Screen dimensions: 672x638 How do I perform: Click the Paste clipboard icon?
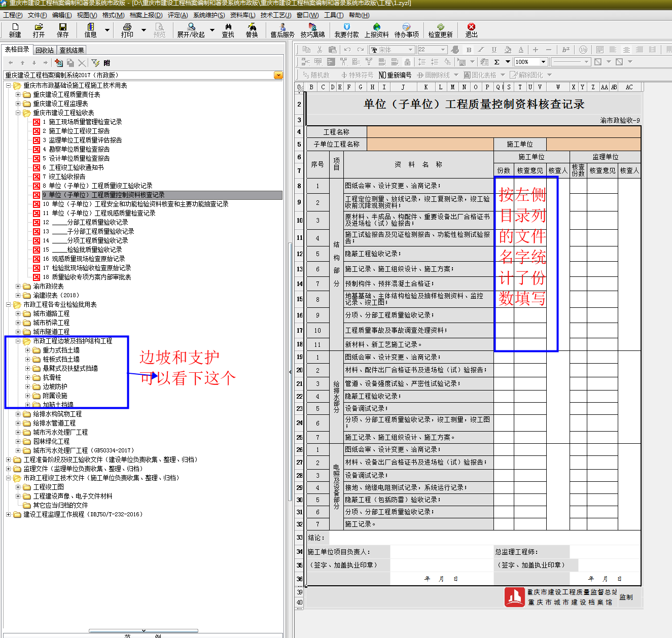[333, 49]
